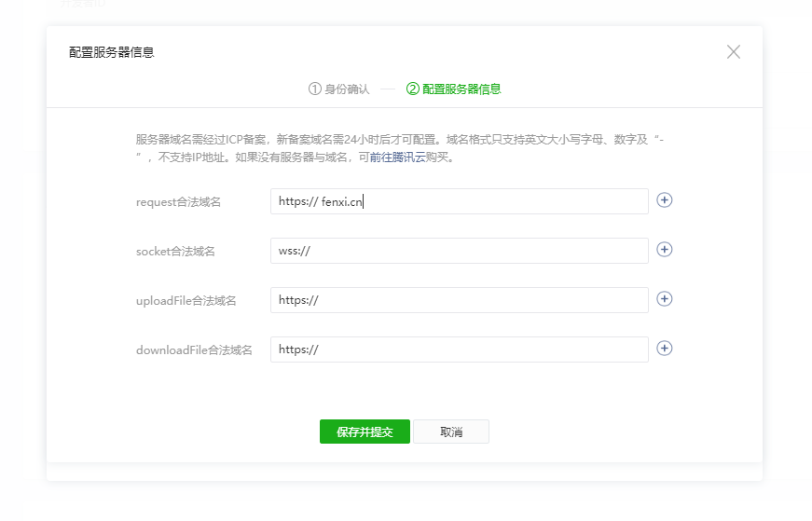Open the 前往腾讯云 purchase link

397,158
